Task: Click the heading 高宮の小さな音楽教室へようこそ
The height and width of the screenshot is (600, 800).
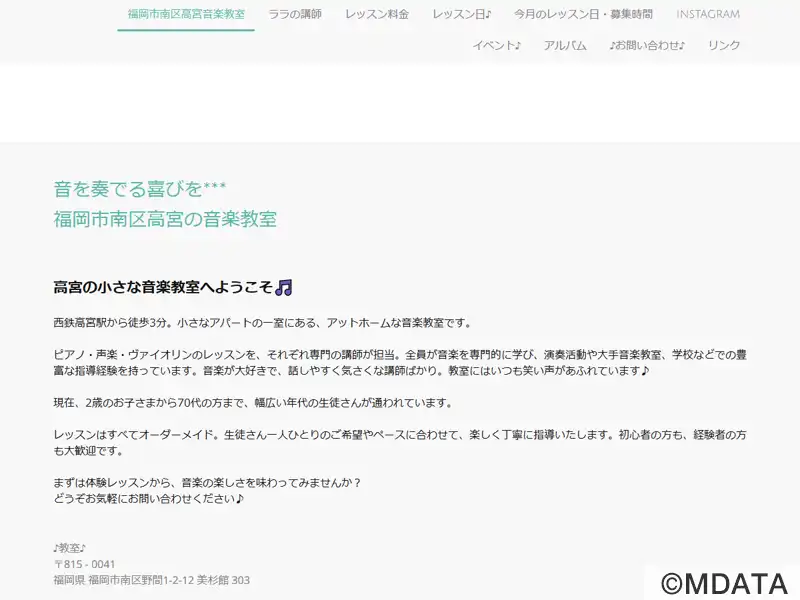Action: pos(163,287)
